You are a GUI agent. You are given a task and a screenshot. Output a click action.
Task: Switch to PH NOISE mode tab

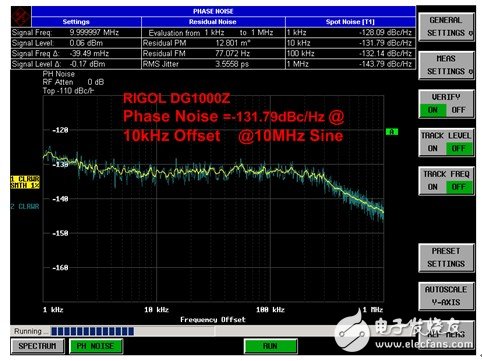tap(95, 346)
